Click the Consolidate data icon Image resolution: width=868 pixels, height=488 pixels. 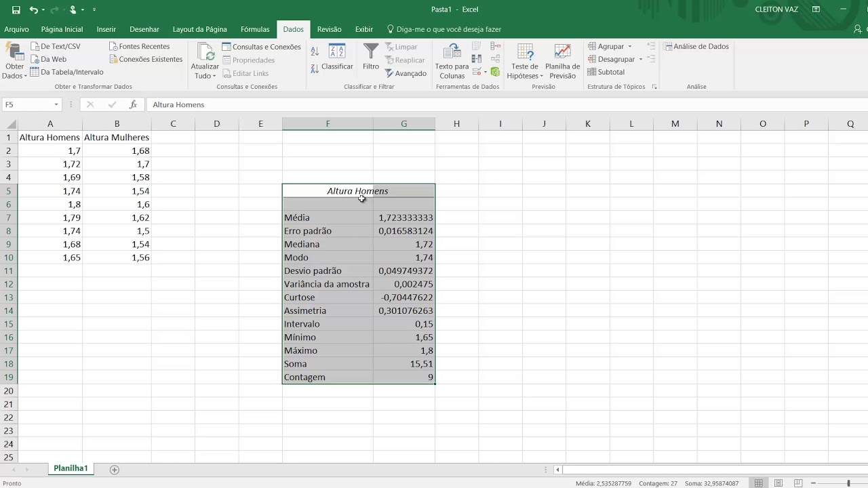[495, 46]
